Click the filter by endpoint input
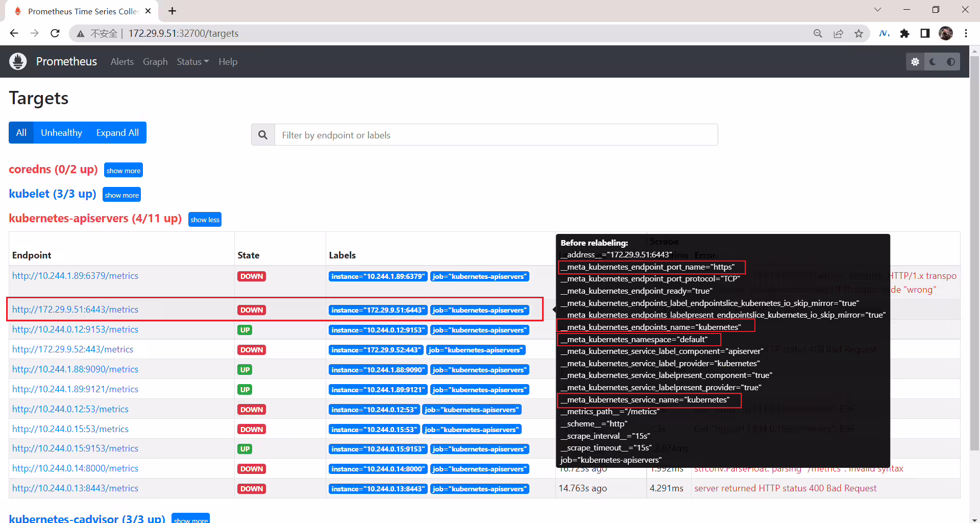980x523 pixels. [496, 135]
